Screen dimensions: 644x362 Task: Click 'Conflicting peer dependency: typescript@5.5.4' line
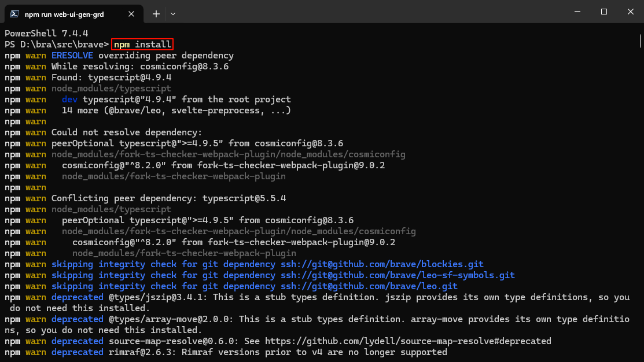click(168, 198)
